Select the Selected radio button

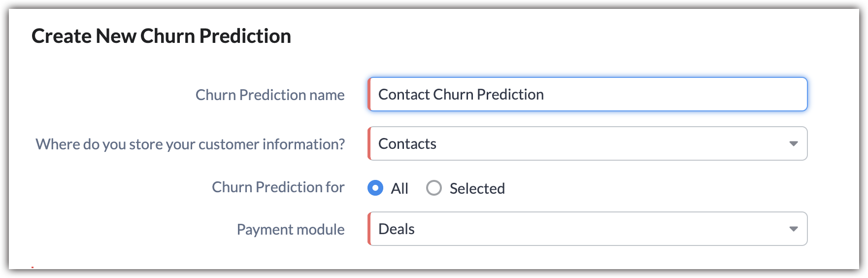[434, 188]
